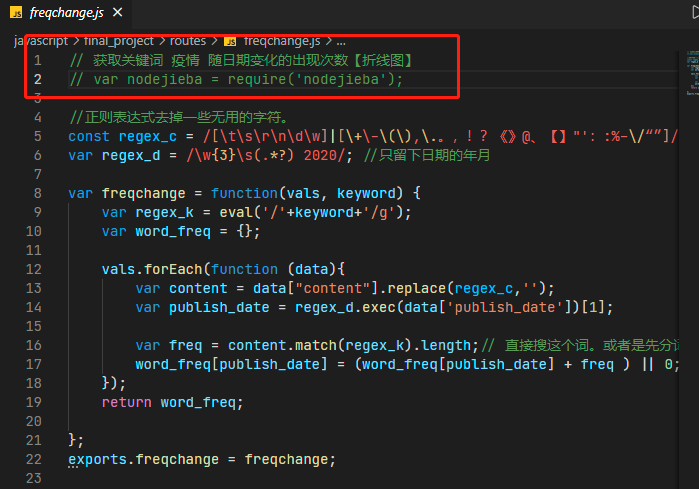This screenshot has height=489, width=699.
Task: Click the comment '//正则表达式去掉一些无用的字符。'
Action: [x=181, y=117]
